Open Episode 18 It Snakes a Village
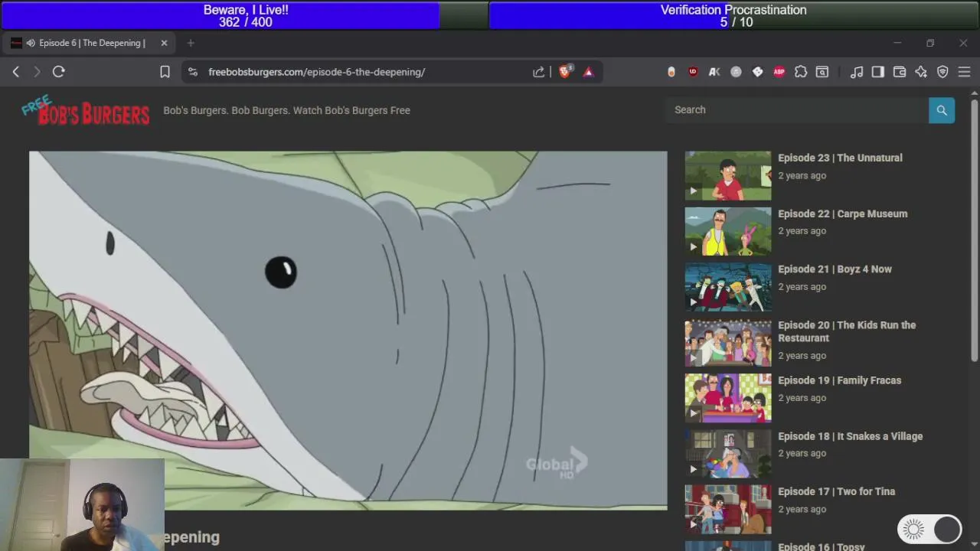The height and width of the screenshot is (551, 980). 850,436
